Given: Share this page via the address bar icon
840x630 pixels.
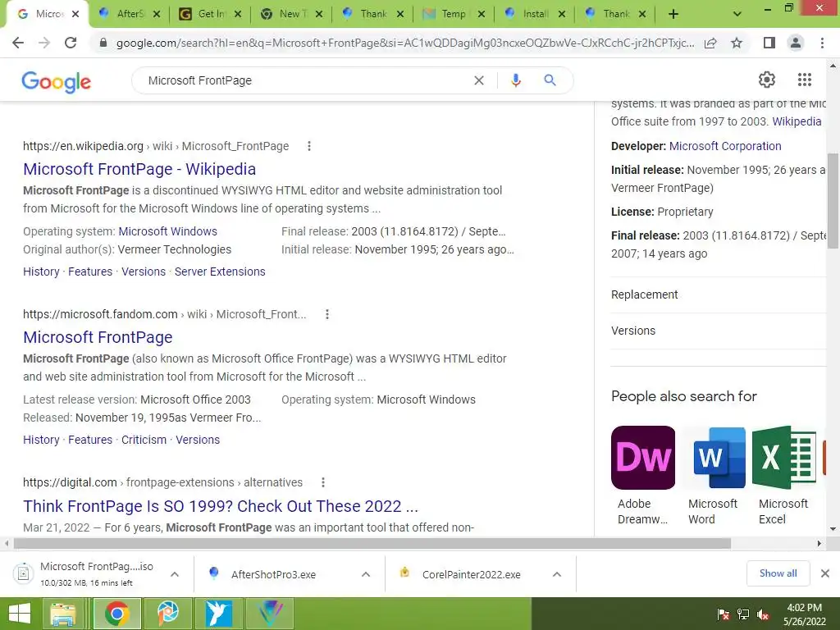Looking at the screenshot, I should [710, 43].
